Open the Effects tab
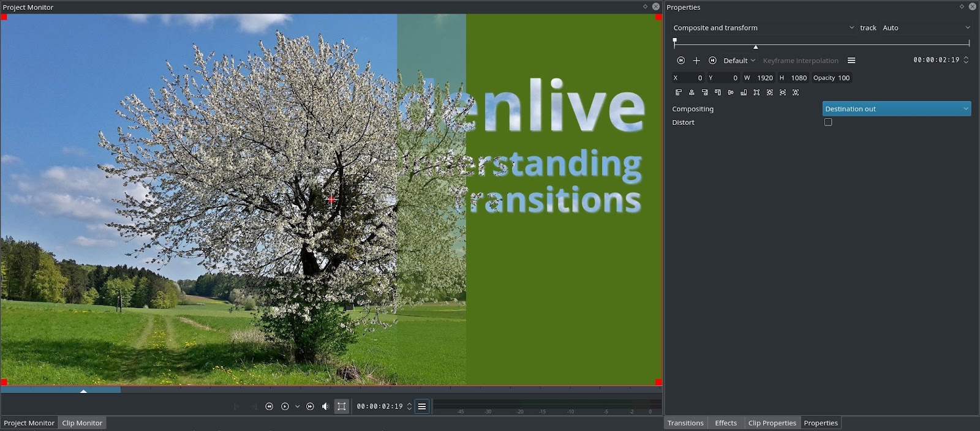 point(726,423)
